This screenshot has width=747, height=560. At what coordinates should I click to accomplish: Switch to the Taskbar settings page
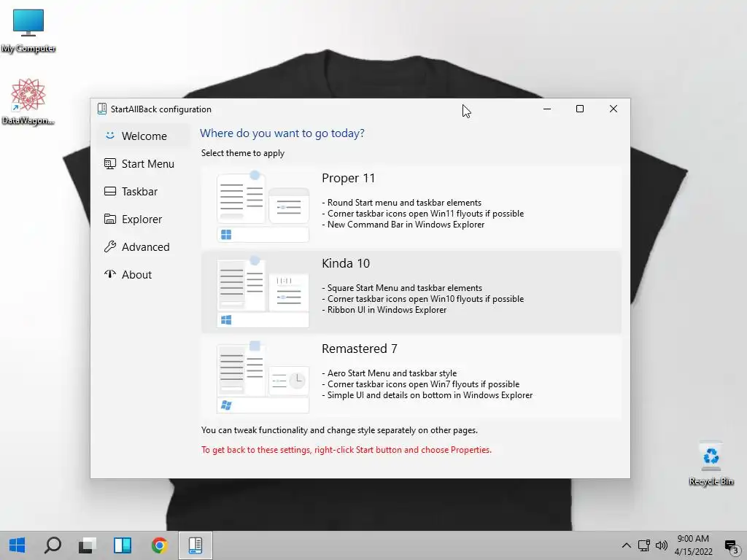[144, 192]
